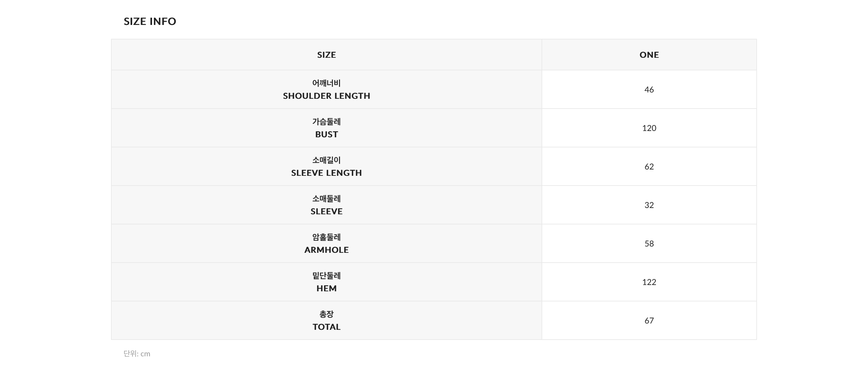Click the hem value 122
Viewport: 868px width, 368px height.
tap(649, 282)
